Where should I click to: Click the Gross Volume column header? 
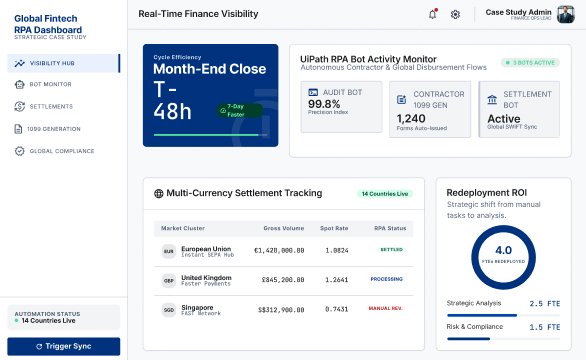pos(284,228)
